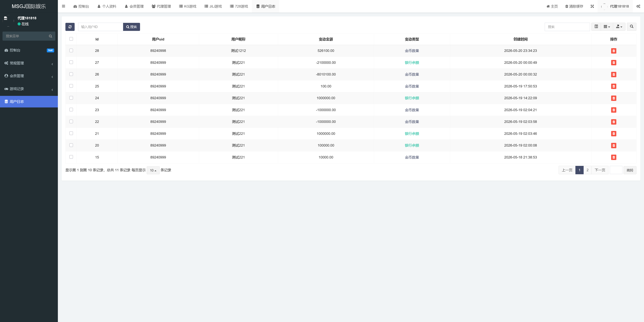This screenshot has height=322, width=644.
Task: Switch to the 728游戏 tab
Action: [x=239, y=6]
